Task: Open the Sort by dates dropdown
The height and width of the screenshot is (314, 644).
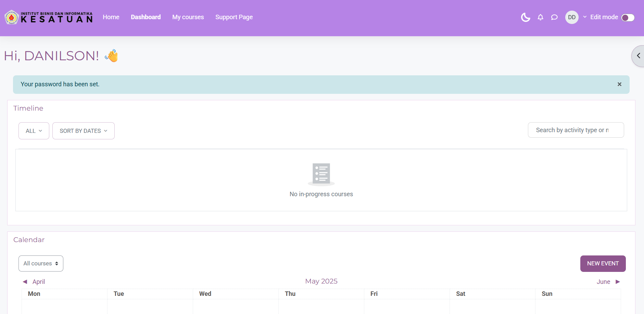Action: [83, 131]
